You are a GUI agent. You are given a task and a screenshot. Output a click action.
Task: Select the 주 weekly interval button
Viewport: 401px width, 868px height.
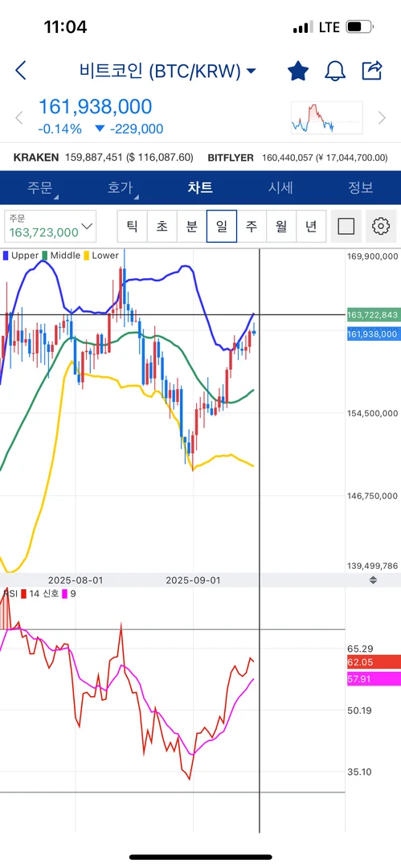[252, 226]
